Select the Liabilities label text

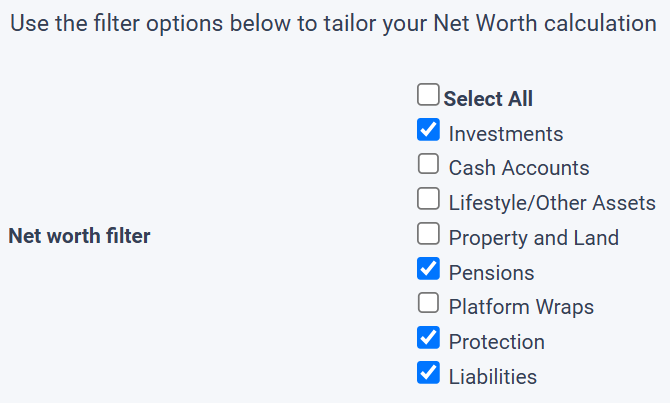(493, 377)
